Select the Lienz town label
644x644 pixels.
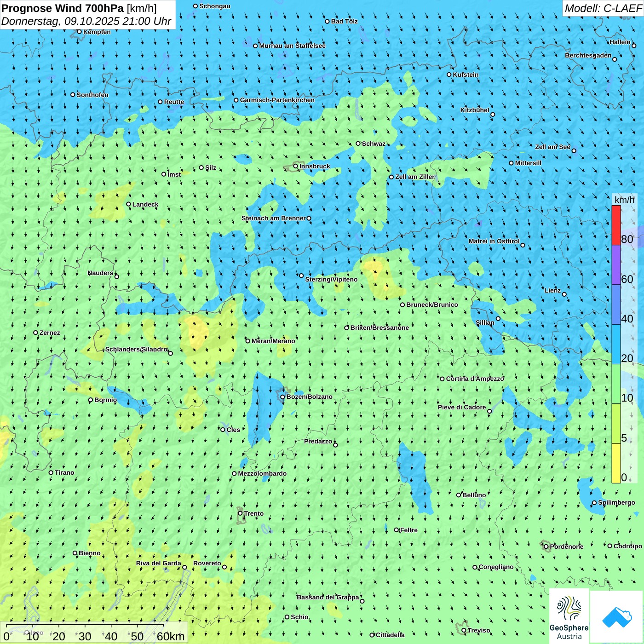coord(552,290)
